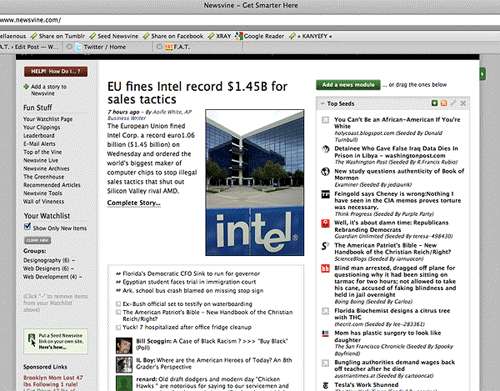Click the page icon beside Florida Biochemist story
The width and height of the screenshot is (500, 391).
(325, 311)
